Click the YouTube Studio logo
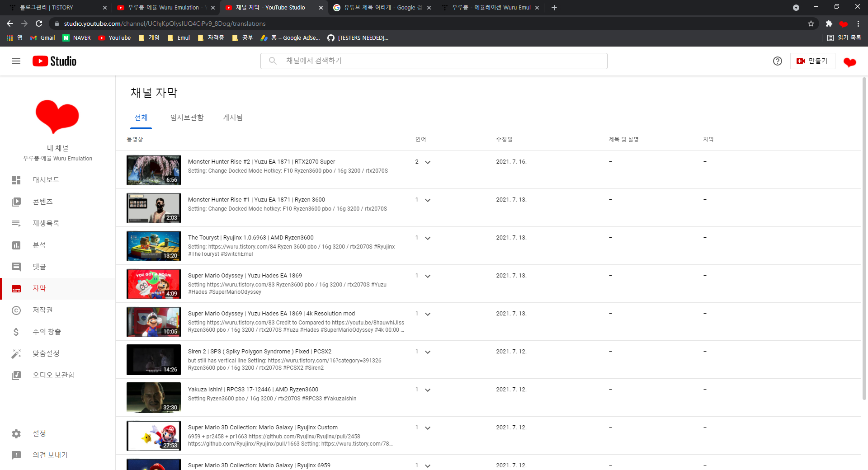Image resolution: width=868 pixels, height=470 pixels. (54, 61)
